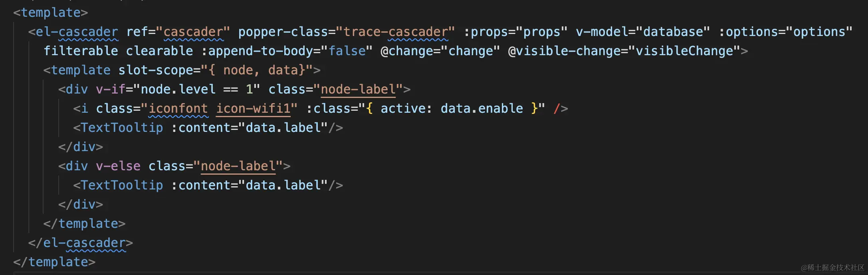Click the iconfont class name

click(x=178, y=108)
